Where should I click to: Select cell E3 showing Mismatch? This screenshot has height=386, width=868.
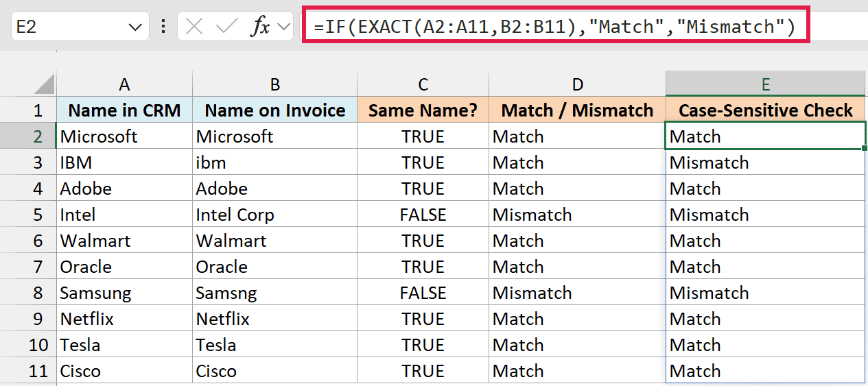(x=766, y=162)
